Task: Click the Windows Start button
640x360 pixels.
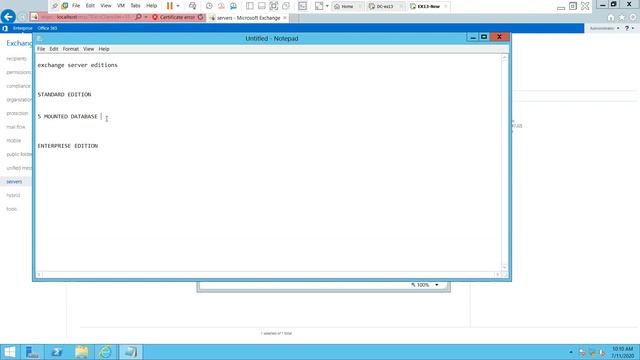Action: click(9, 352)
